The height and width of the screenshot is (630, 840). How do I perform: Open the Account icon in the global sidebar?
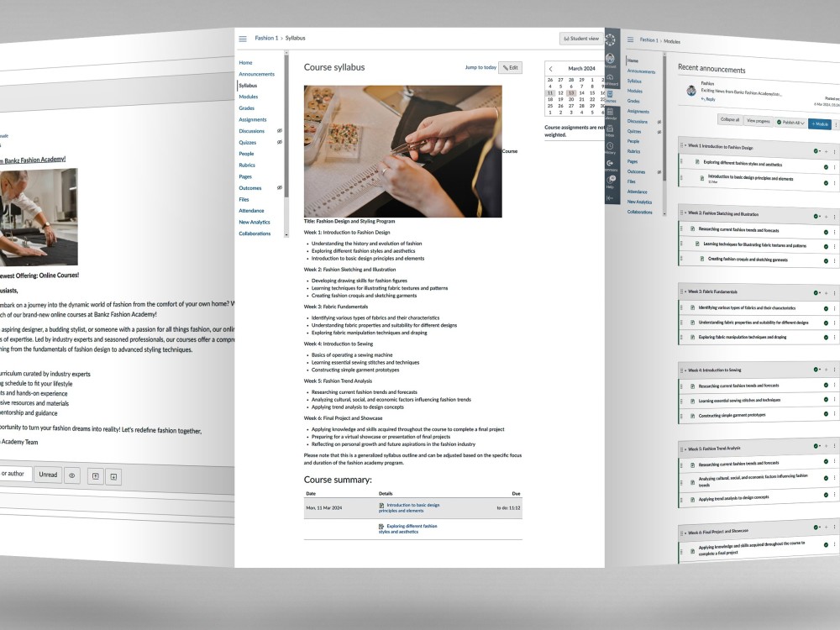[x=609, y=60]
